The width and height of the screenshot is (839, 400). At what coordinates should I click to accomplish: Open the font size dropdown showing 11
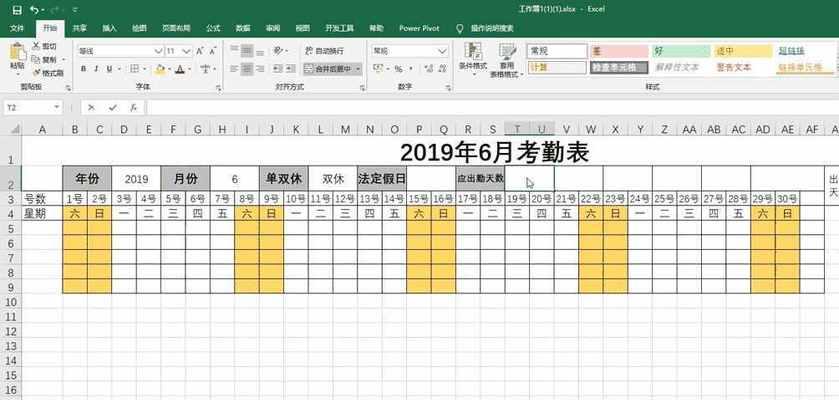click(186, 51)
